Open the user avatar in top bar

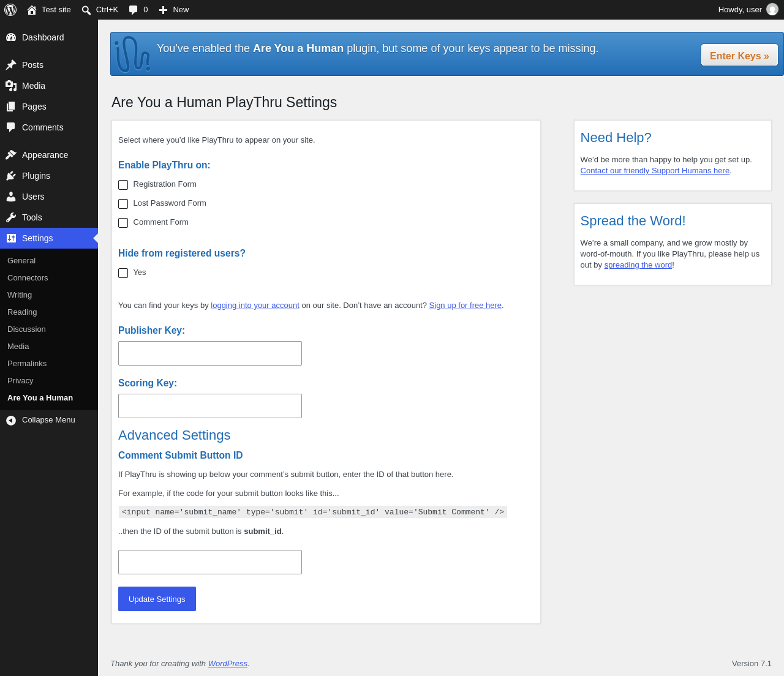(772, 10)
